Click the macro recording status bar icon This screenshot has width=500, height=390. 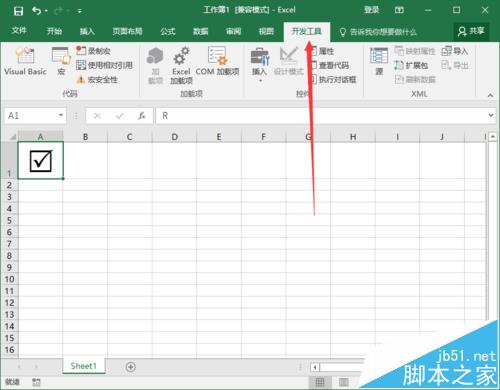[36, 382]
